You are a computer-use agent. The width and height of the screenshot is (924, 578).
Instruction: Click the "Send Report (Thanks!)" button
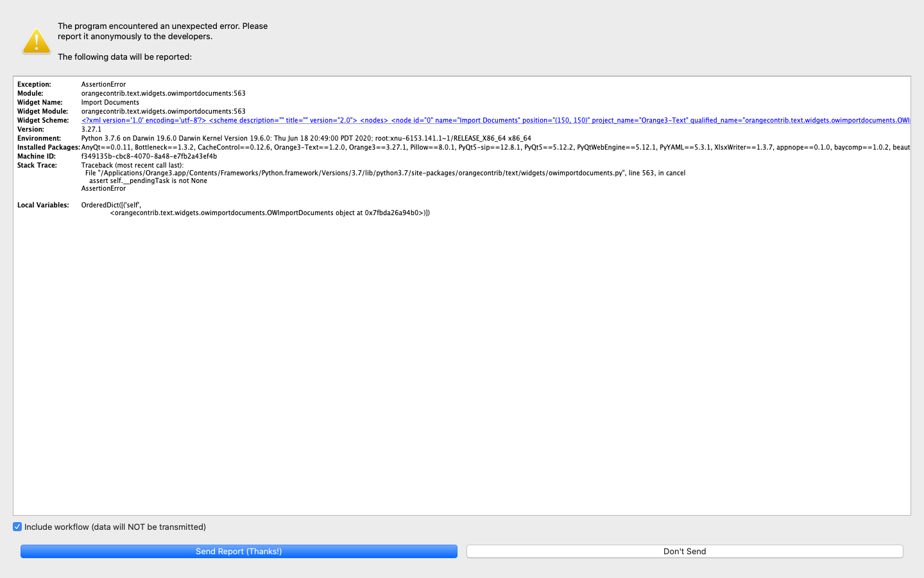(238, 551)
